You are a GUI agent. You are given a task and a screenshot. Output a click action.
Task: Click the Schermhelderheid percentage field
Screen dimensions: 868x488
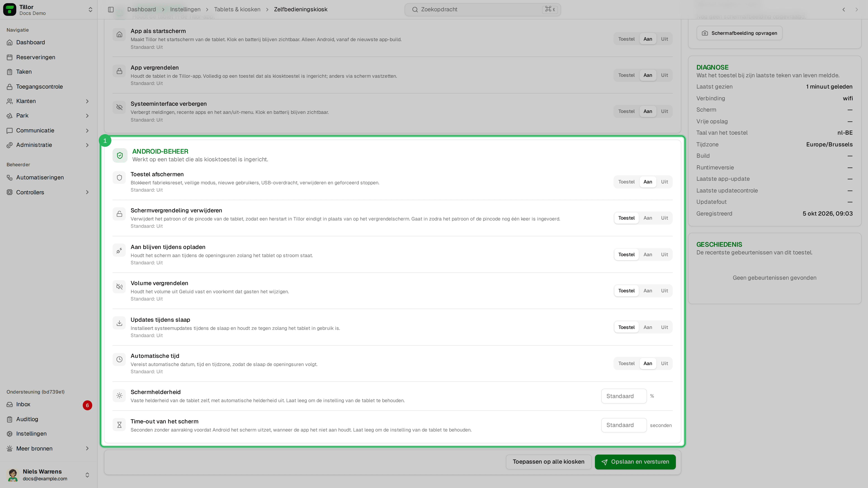[624, 396]
